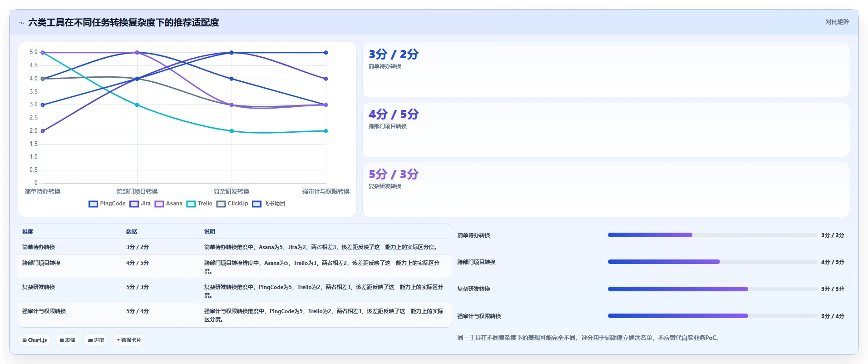Click the chart title 六类工具在不同任务转换复杂度下的推荐适配度
Screen dimensions: 868x364
[x=123, y=23]
